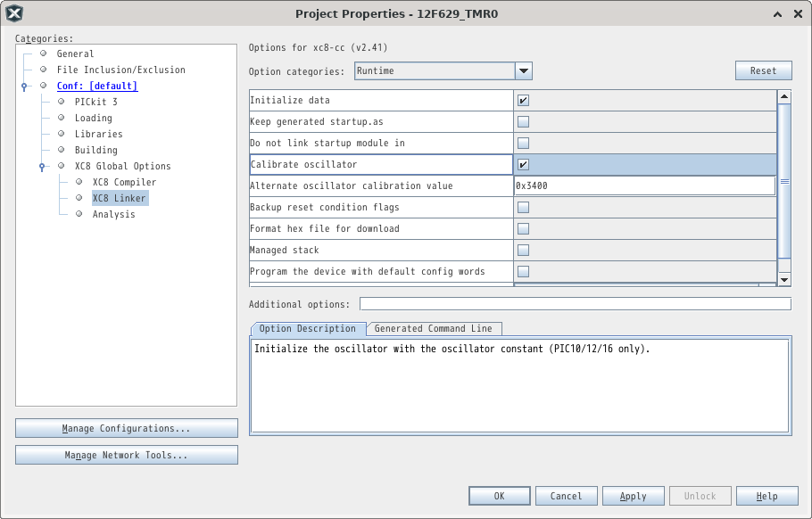The image size is (812, 519).
Task: Click the options table vertical scrollbar thumb
Action: [x=784, y=181]
